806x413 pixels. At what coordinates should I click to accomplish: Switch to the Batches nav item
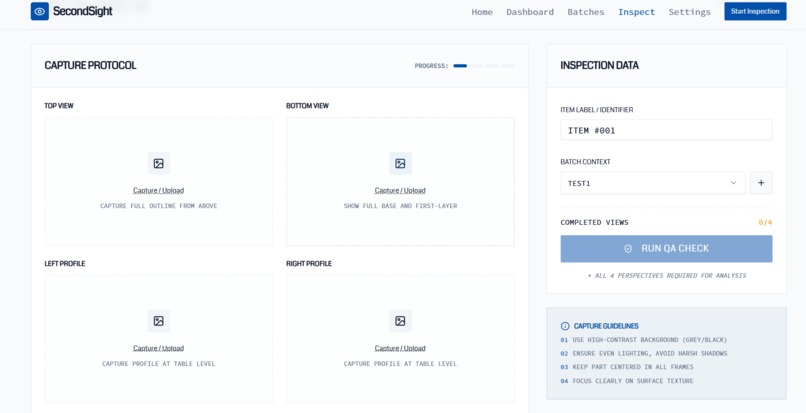coord(585,12)
